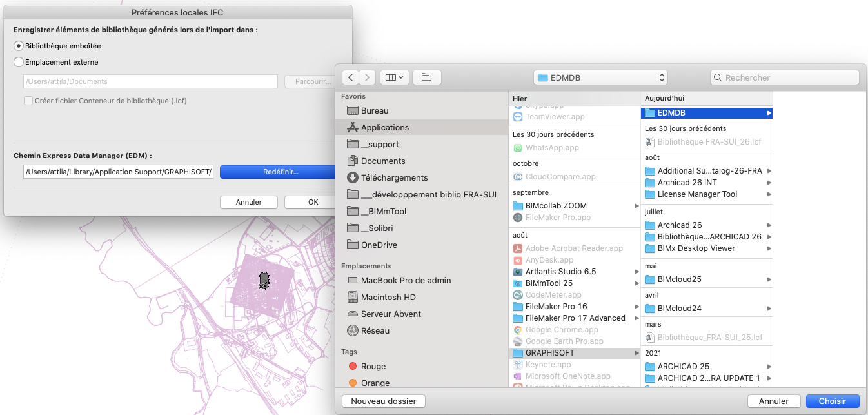The image size is (868, 415).
Task: Click the Google Chrome.app icon
Action: tap(518, 330)
